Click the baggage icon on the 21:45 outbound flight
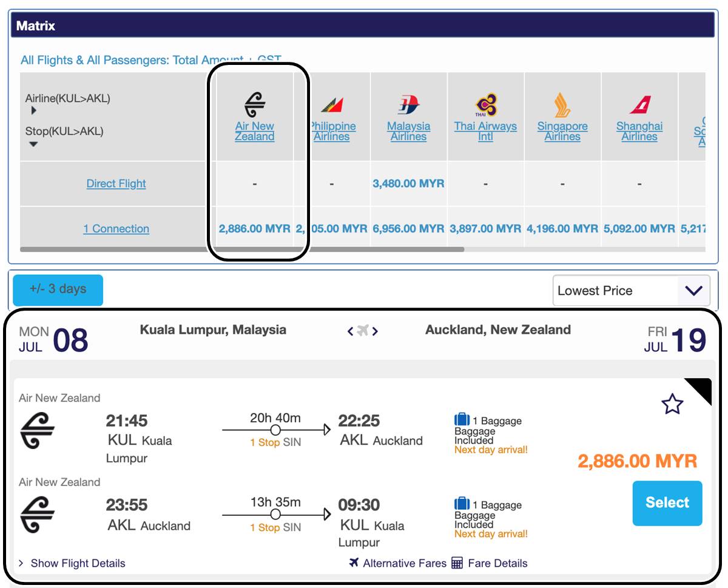This screenshot has height=588, width=728. (x=462, y=419)
